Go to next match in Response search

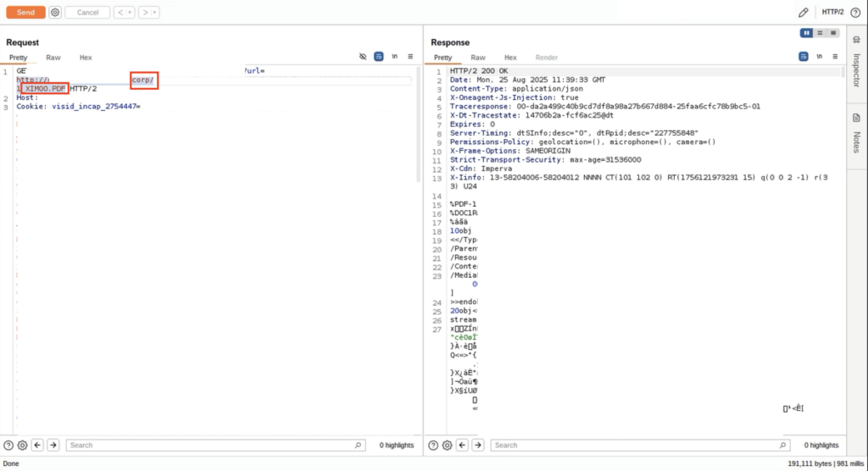coord(476,445)
